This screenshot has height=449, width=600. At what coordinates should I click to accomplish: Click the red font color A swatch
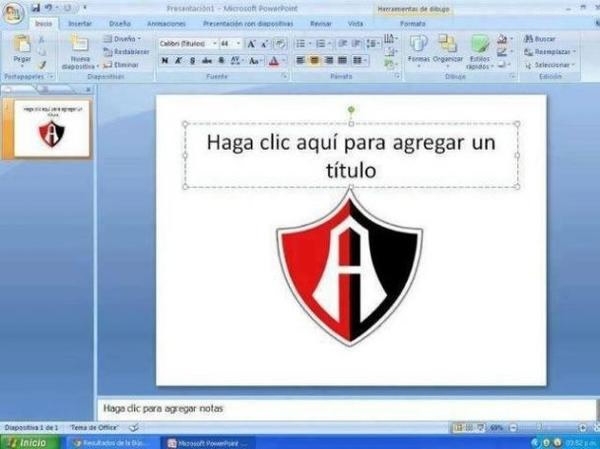click(x=274, y=61)
